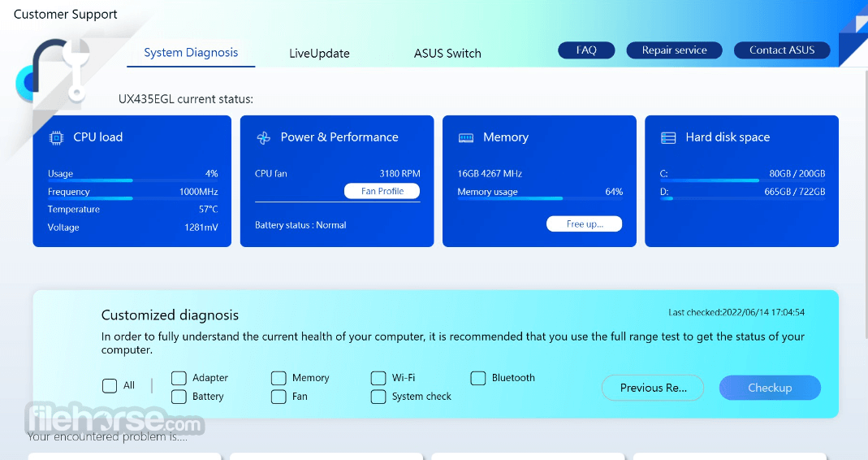
Task: Enable the Adapter checkbox
Action: click(x=179, y=378)
